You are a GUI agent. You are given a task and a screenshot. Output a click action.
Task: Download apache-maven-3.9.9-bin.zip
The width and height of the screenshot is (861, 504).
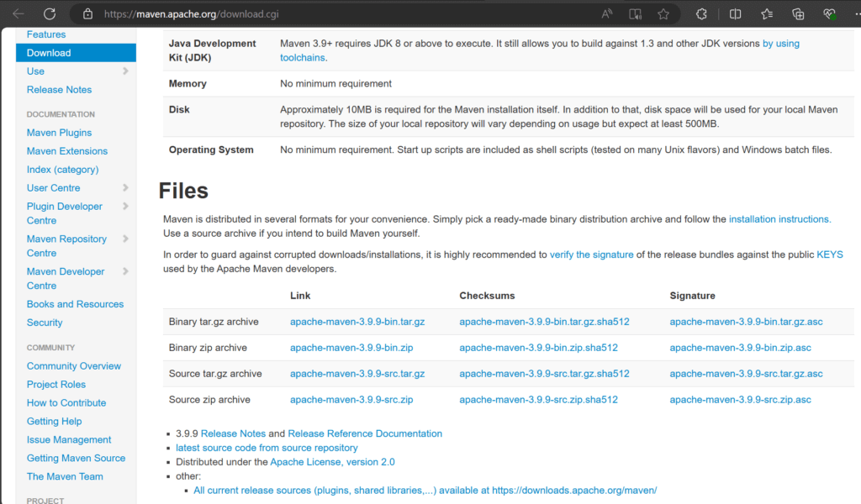(x=351, y=348)
